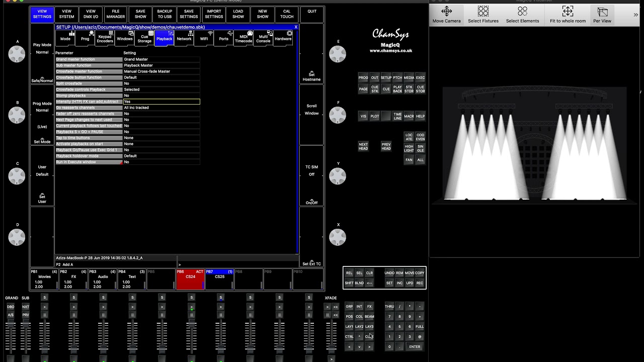Select the Windows settings tab icon

point(125,38)
